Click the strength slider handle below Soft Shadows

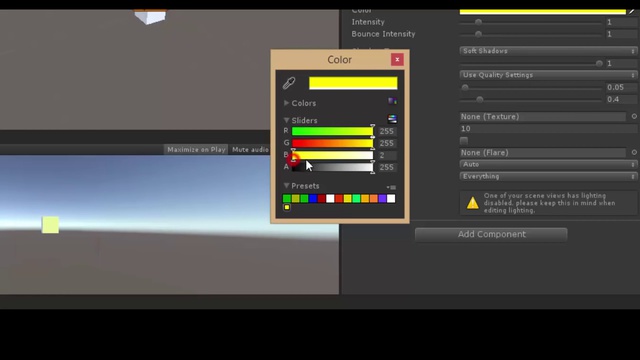coord(599,63)
